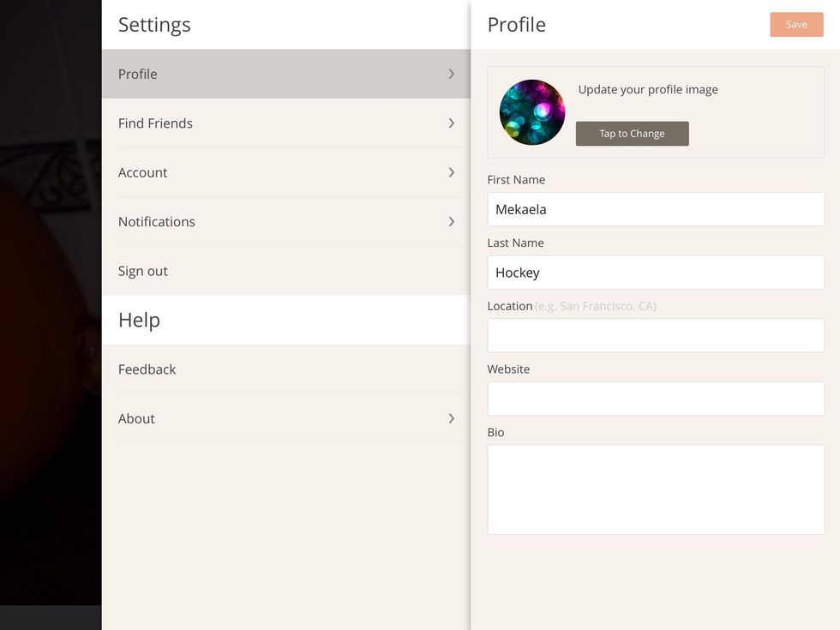
Task: Open Feedback under Help
Action: pyautogui.click(x=147, y=369)
